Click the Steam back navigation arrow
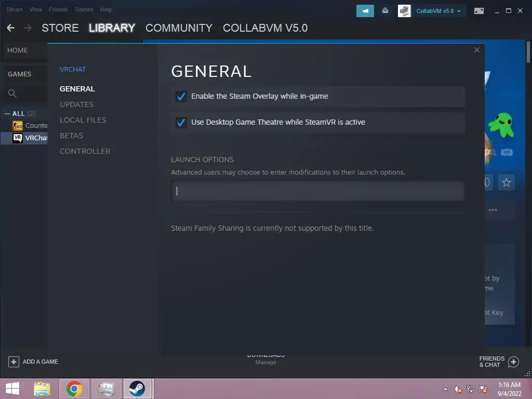This screenshot has width=532, height=399. point(10,28)
